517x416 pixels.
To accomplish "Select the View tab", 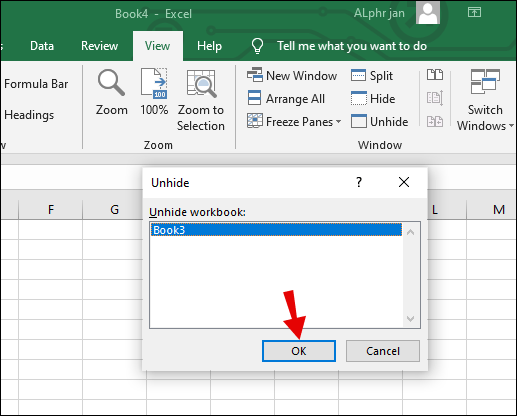I will click(157, 46).
